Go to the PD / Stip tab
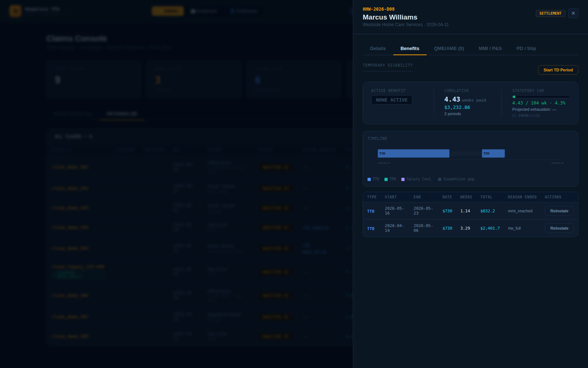The width and height of the screenshot is (588, 368). [526, 49]
